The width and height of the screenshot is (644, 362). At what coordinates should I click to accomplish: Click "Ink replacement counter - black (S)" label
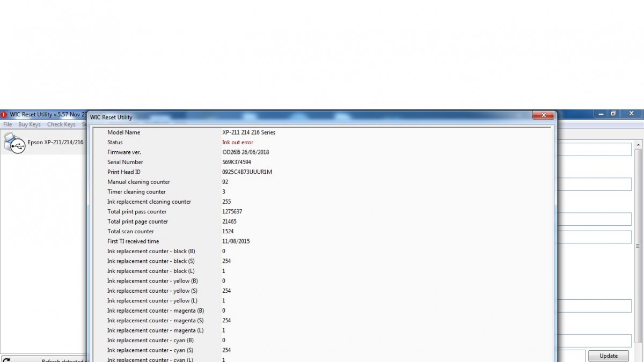click(151, 261)
